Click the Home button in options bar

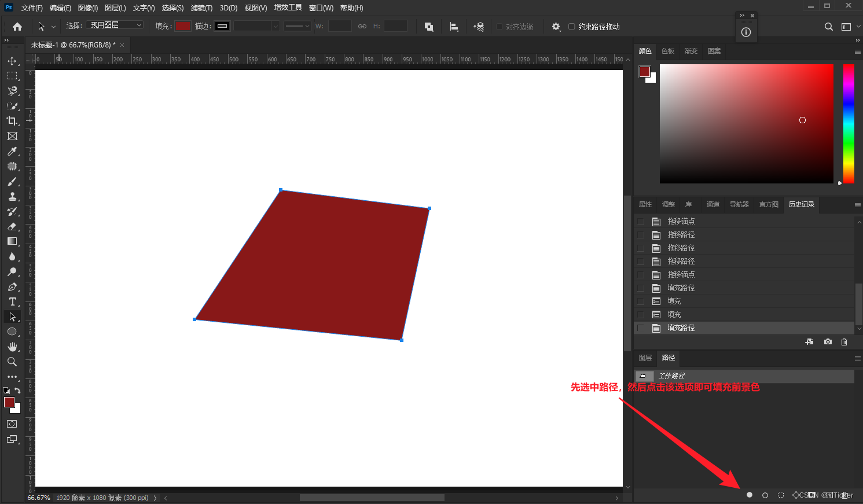[17, 27]
